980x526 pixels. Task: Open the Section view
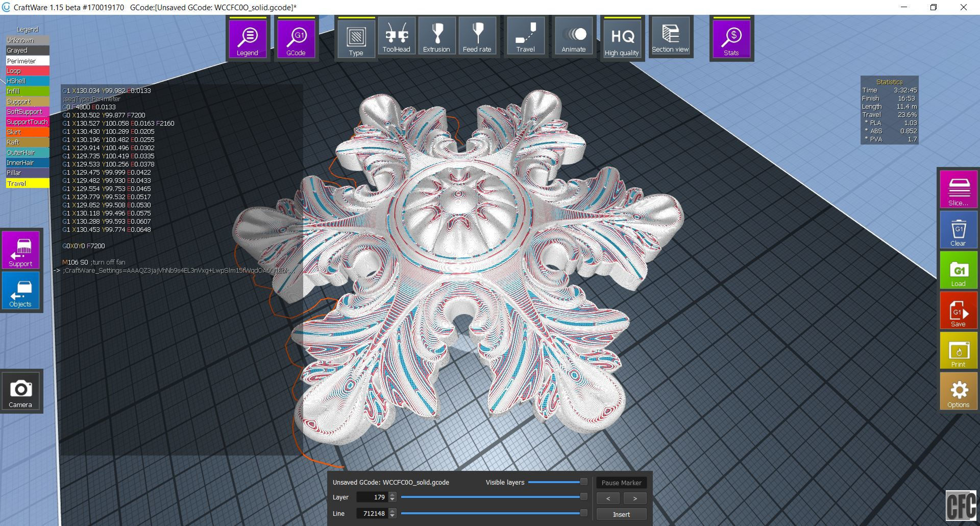tap(670, 36)
